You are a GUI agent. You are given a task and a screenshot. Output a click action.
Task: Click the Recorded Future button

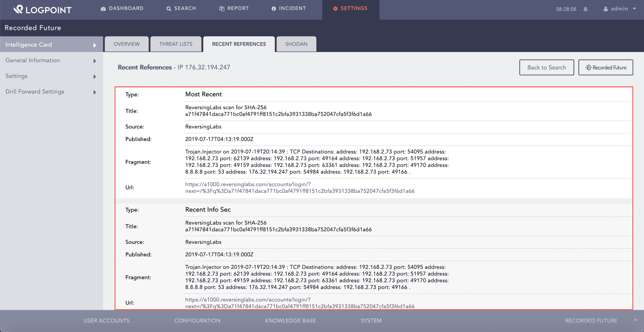(606, 68)
